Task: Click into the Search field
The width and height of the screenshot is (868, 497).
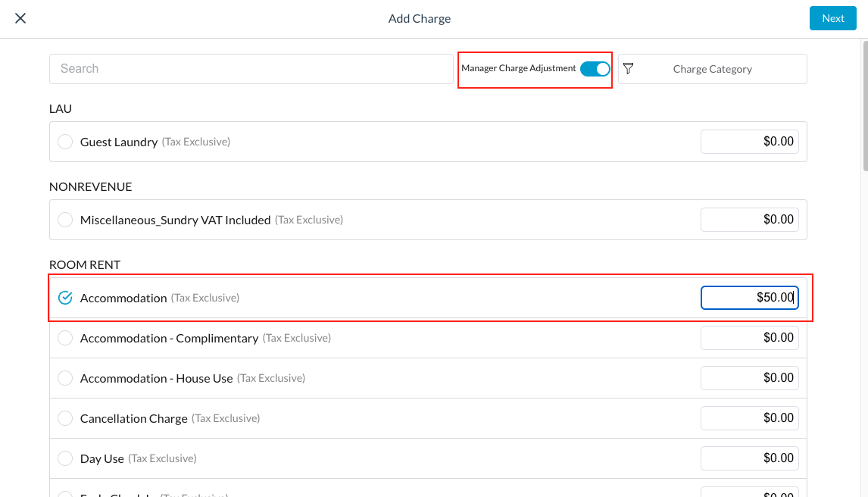Action: (x=251, y=69)
